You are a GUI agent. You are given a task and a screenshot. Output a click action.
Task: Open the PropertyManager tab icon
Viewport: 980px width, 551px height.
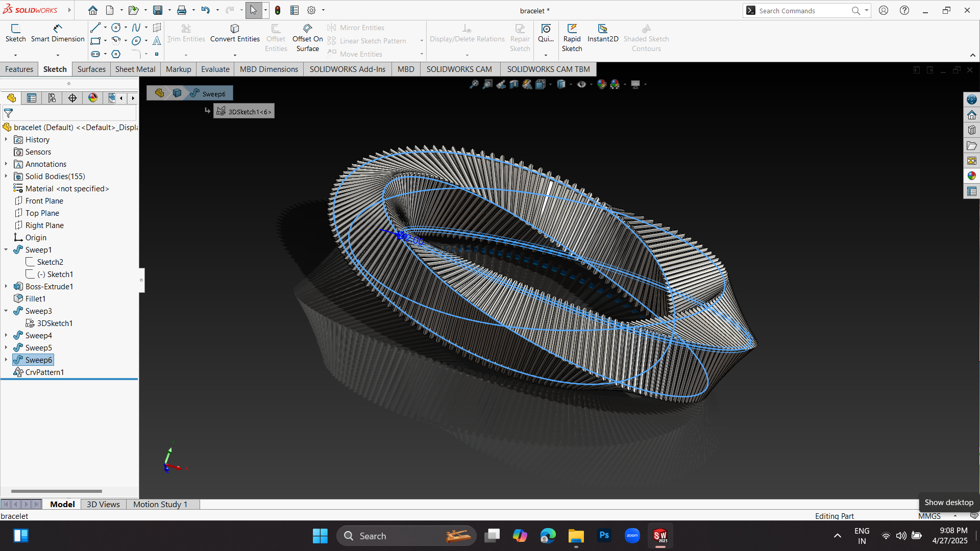[32, 98]
